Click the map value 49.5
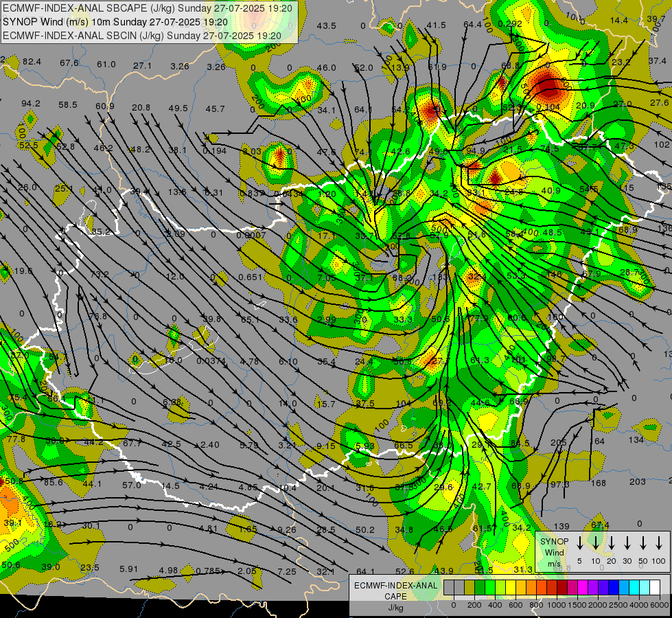The height and width of the screenshot is (618, 672). [x=178, y=108]
